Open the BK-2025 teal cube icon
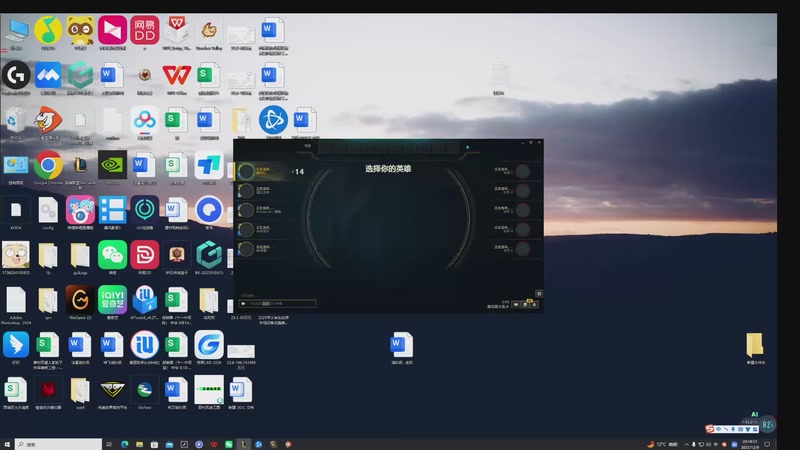This screenshot has height=450, width=800. tap(209, 255)
